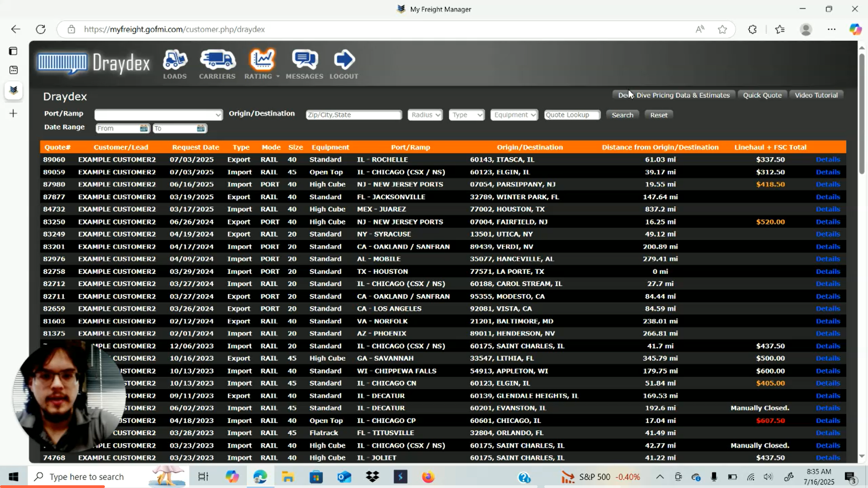Open the Quick Quote tab
868x488 pixels.
(x=762, y=95)
